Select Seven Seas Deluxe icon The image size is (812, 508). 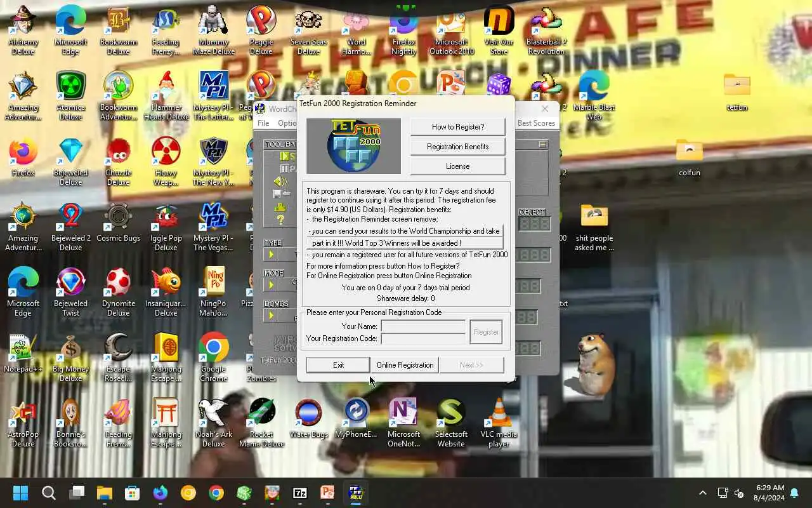tap(308, 30)
